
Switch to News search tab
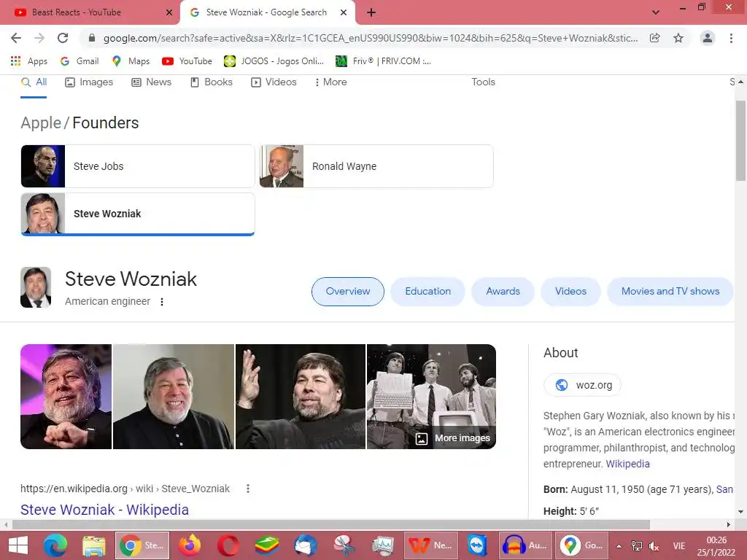coord(152,82)
